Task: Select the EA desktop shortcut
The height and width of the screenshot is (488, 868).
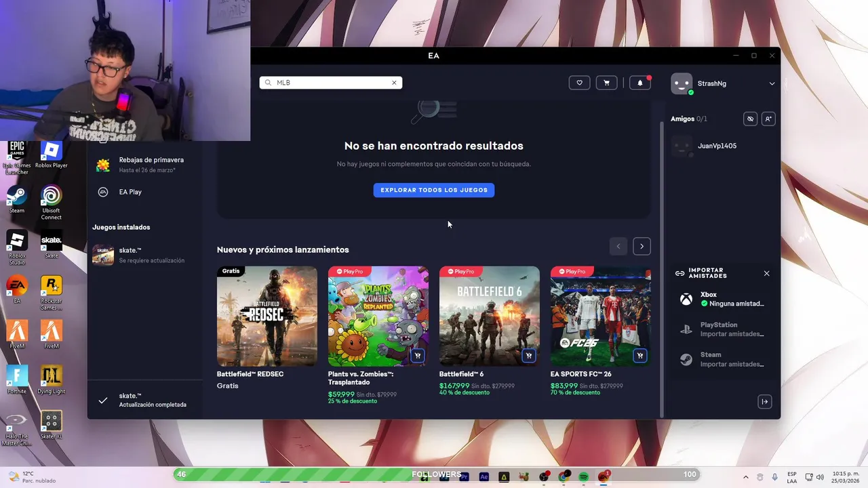Action: pos(17,289)
